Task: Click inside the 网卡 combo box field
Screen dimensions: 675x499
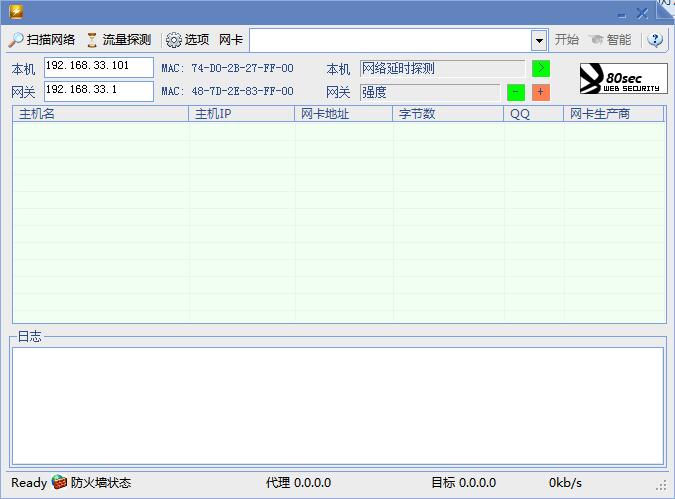Action: coord(389,40)
